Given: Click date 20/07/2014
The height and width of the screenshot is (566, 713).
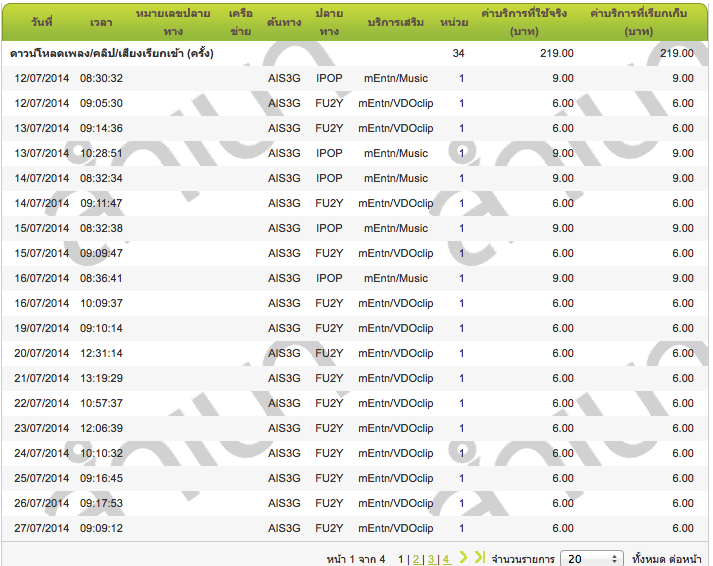Looking at the screenshot, I should click(x=41, y=353).
